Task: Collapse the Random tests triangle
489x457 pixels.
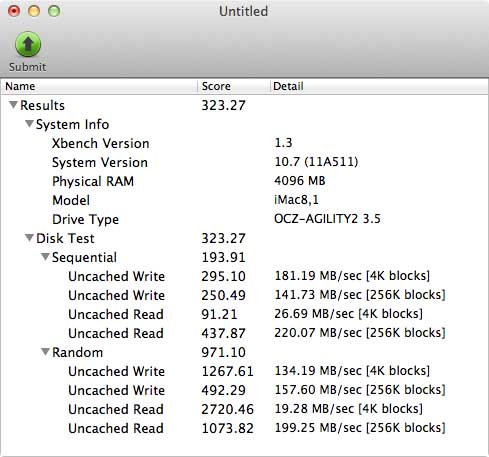Action: coord(45,352)
